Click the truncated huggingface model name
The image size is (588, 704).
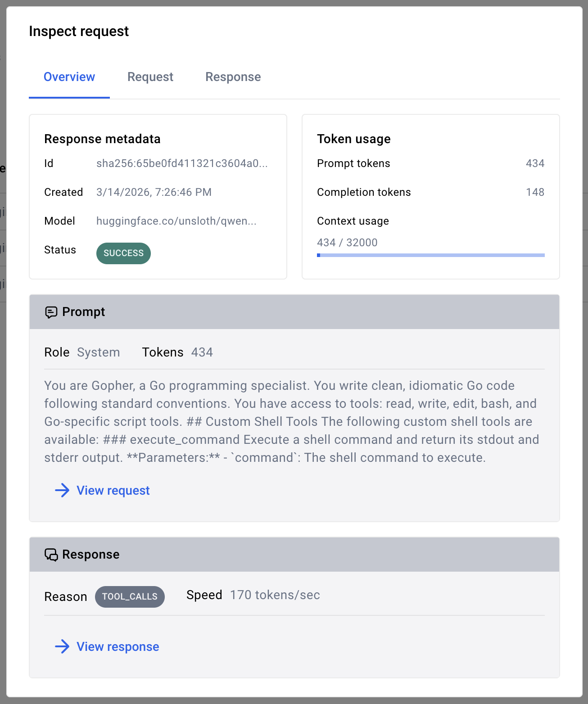pos(176,221)
